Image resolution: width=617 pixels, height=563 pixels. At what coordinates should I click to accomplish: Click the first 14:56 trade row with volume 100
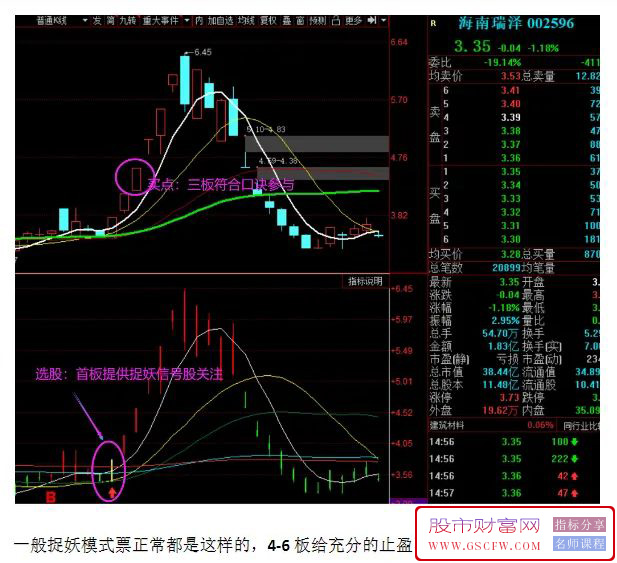point(514,442)
